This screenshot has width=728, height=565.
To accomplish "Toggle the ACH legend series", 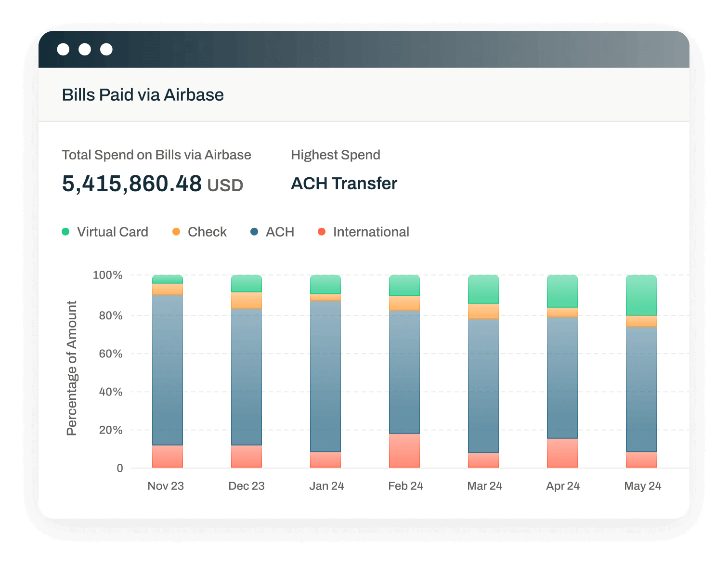I will [273, 232].
